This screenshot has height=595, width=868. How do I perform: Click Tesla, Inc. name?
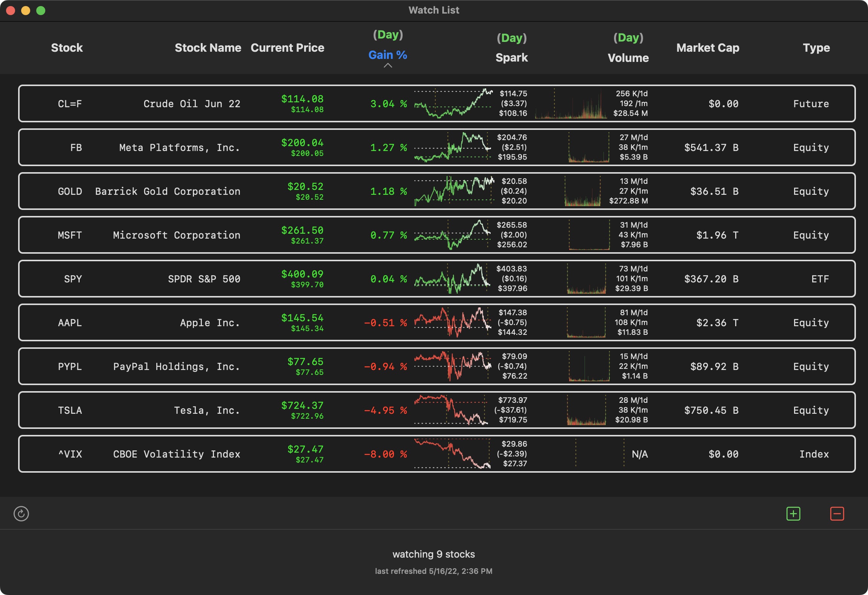pos(207,410)
